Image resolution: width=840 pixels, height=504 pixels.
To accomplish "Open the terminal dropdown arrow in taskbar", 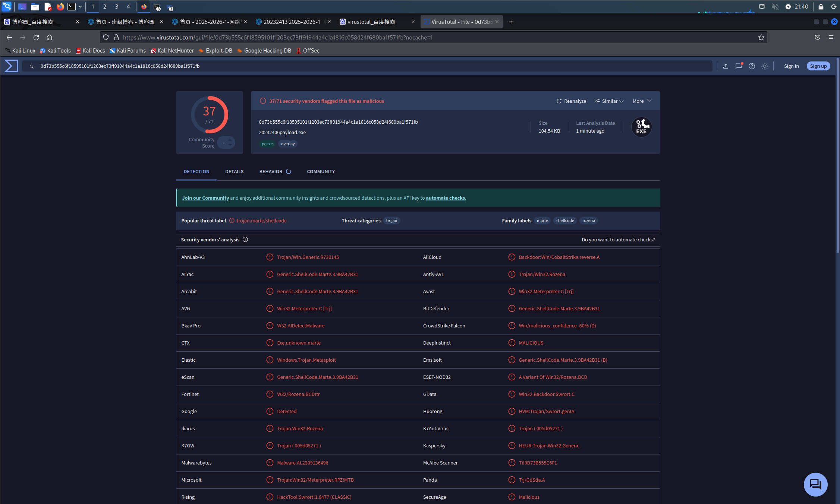I will [x=80, y=7].
